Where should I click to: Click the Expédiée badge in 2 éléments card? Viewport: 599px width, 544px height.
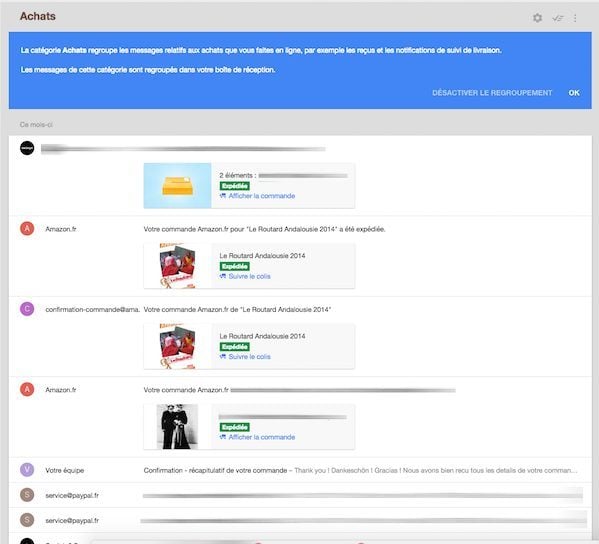(235, 186)
